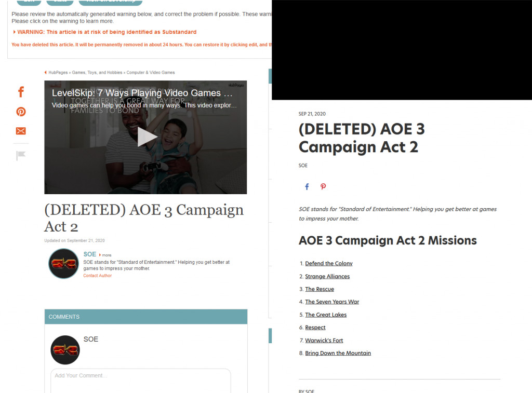
Task: Click the deleted article notice text
Action: (x=141, y=45)
